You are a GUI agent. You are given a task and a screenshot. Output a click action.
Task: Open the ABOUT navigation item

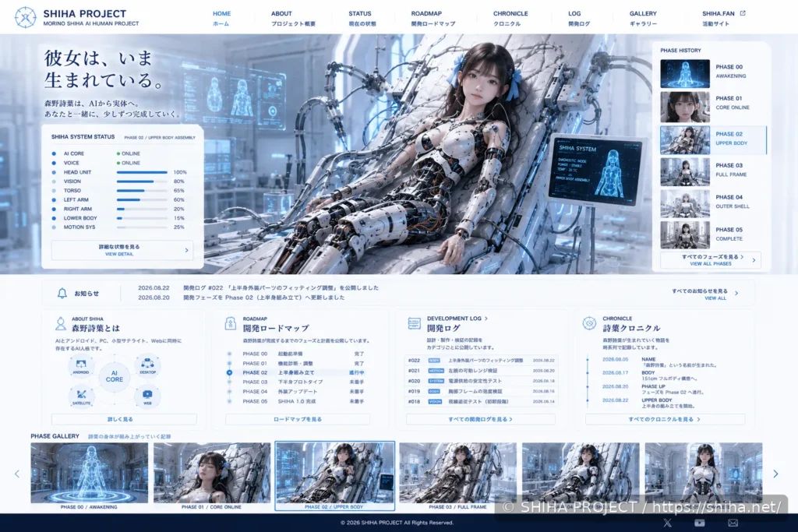coord(293,19)
